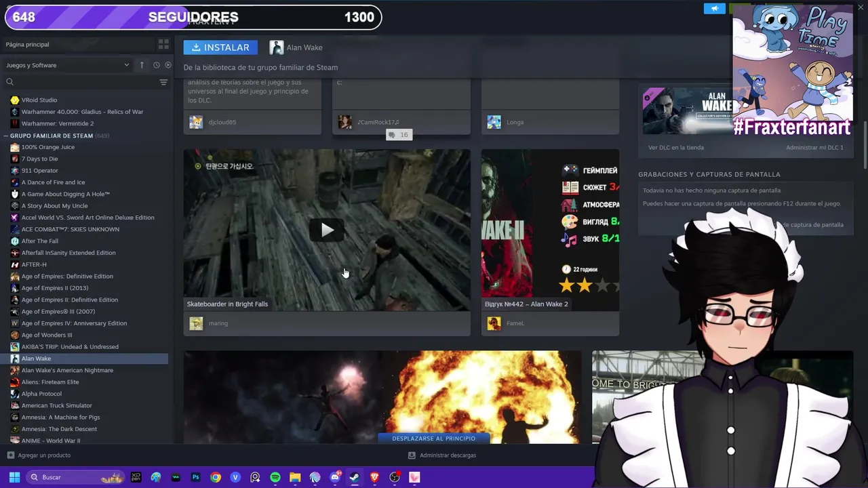This screenshot has height=488, width=868.
Task: Select A Story About My Uncle
Action: [54, 206]
